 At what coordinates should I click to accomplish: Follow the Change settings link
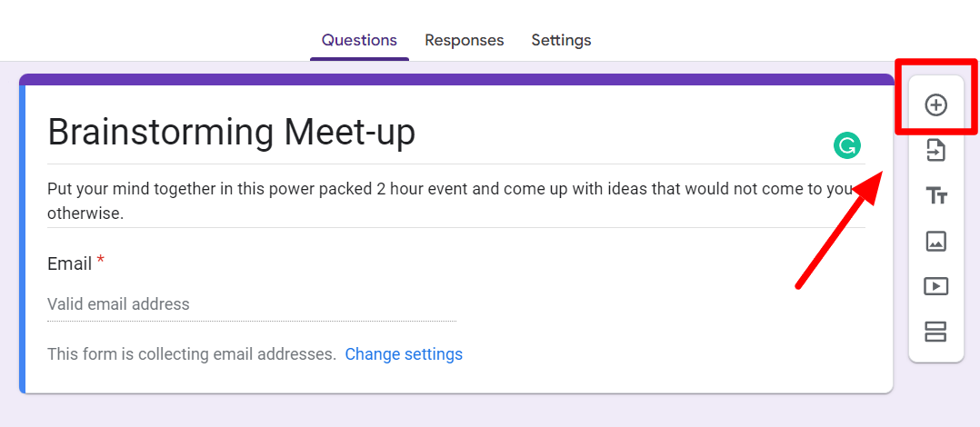(404, 354)
